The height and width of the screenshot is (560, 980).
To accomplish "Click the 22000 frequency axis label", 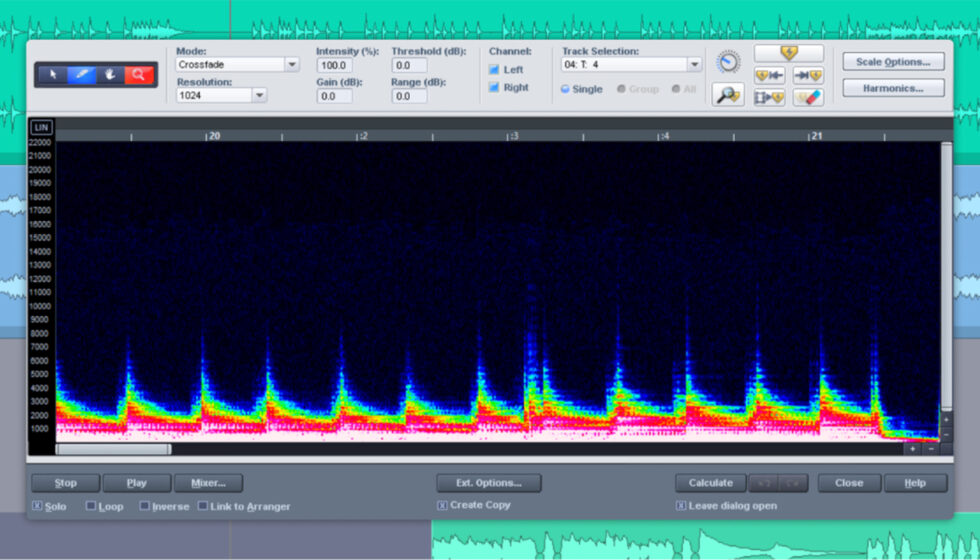I will (x=39, y=142).
